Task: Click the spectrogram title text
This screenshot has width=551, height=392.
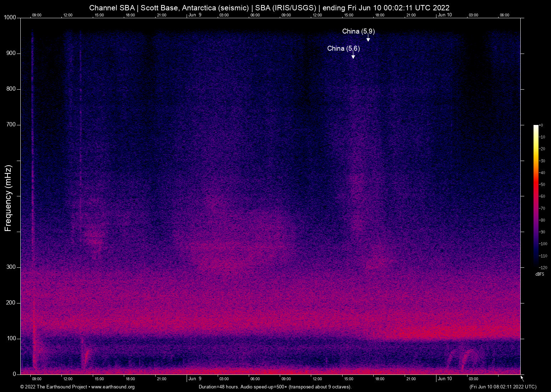Action: click(269, 7)
